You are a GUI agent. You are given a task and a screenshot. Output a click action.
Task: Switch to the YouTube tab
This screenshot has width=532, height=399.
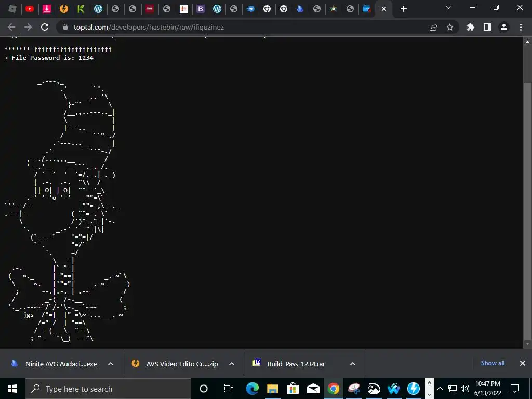(x=30, y=9)
